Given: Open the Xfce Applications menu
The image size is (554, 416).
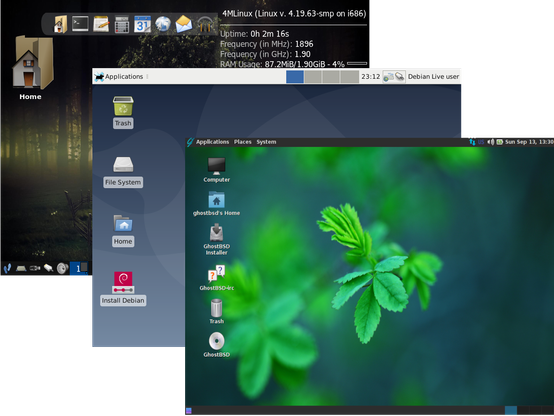Looking at the screenshot, I should (119, 76).
